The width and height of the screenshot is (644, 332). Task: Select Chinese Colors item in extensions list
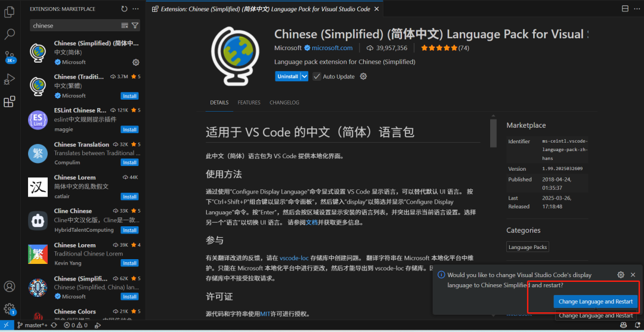[82, 313]
